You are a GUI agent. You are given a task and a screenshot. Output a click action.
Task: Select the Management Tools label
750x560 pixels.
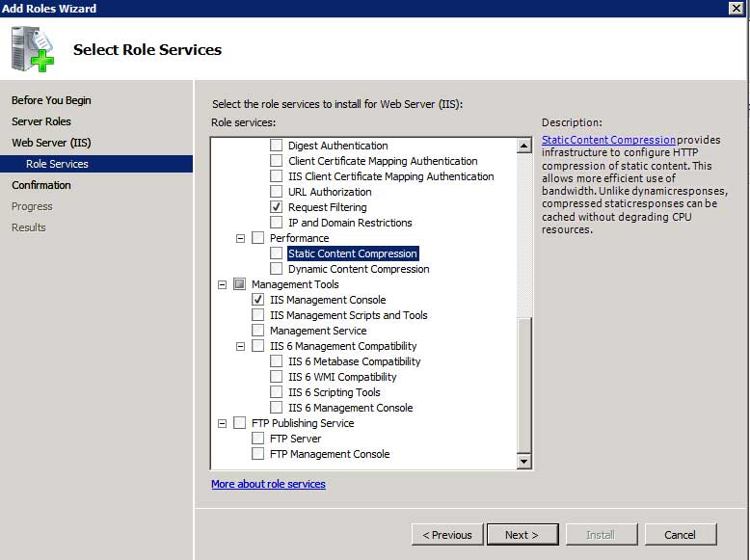click(x=295, y=284)
